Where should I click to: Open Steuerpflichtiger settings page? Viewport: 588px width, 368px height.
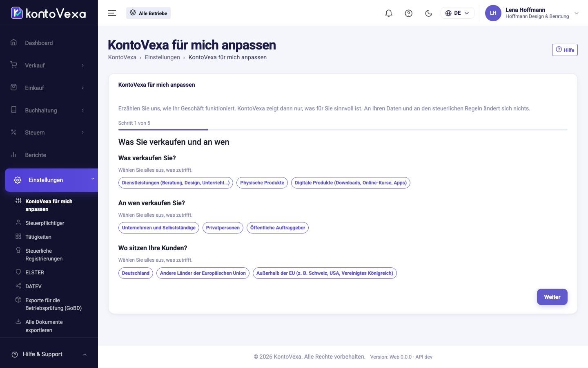click(x=45, y=223)
